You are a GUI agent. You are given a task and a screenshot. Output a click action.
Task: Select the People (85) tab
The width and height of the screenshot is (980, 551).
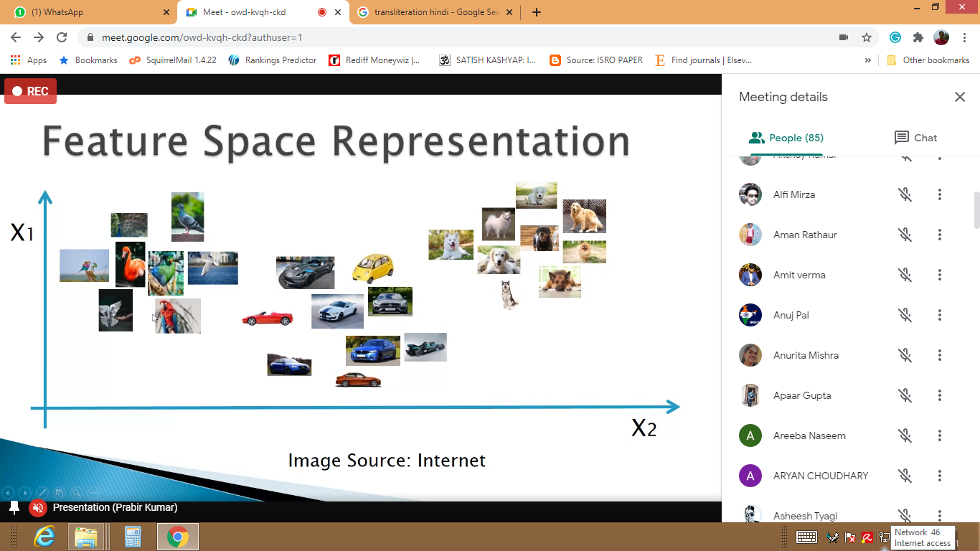786,138
